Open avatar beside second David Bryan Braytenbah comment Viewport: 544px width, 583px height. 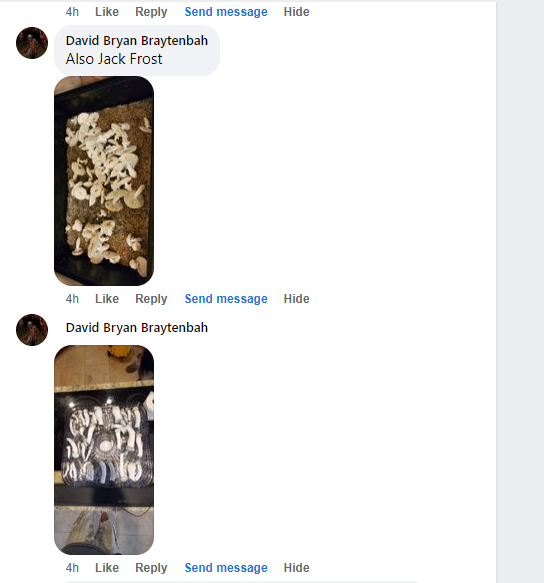pyautogui.click(x=32, y=330)
